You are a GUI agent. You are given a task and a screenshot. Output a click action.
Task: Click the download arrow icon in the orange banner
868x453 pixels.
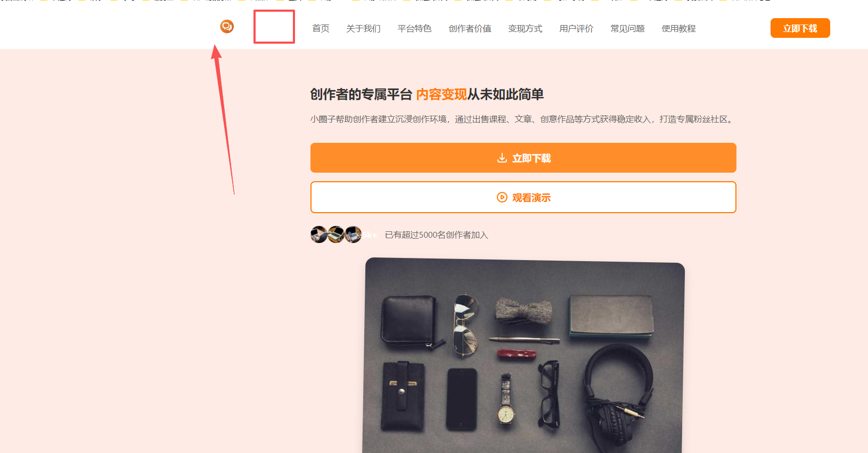click(x=502, y=158)
